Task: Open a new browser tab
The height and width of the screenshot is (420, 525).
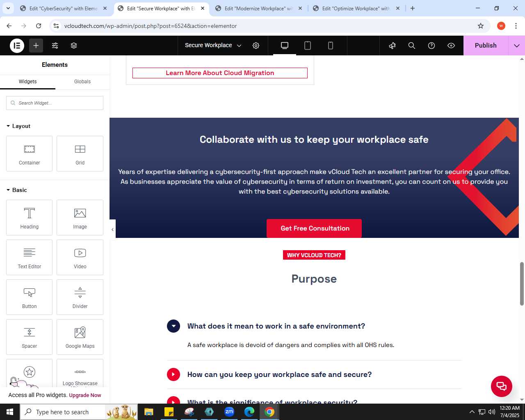Action: (413, 8)
